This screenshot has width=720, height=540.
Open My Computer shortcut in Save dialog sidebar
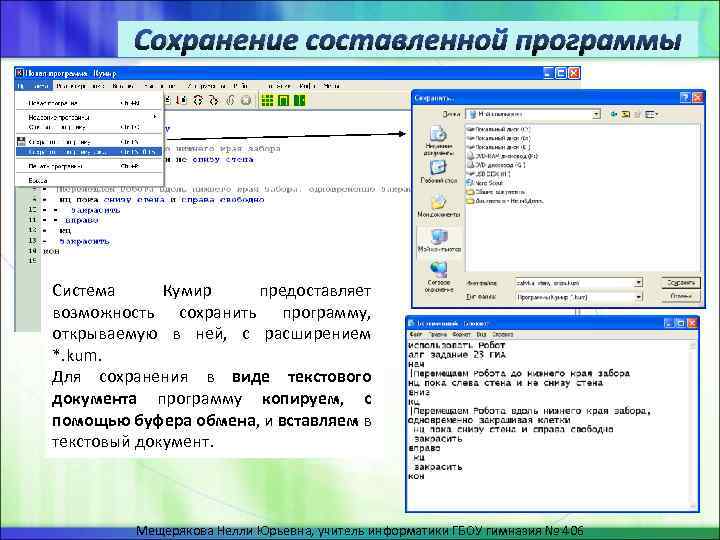(x=439, y=240)
